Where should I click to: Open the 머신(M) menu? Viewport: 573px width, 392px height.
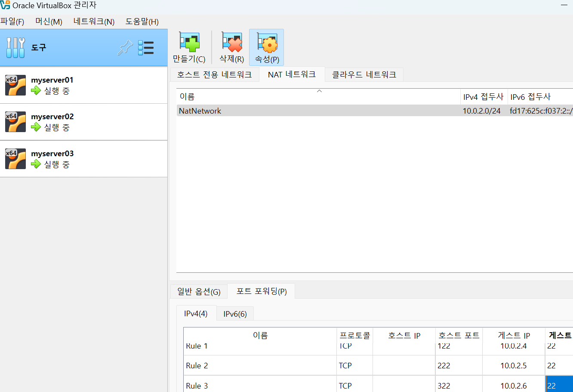[49, 22]
